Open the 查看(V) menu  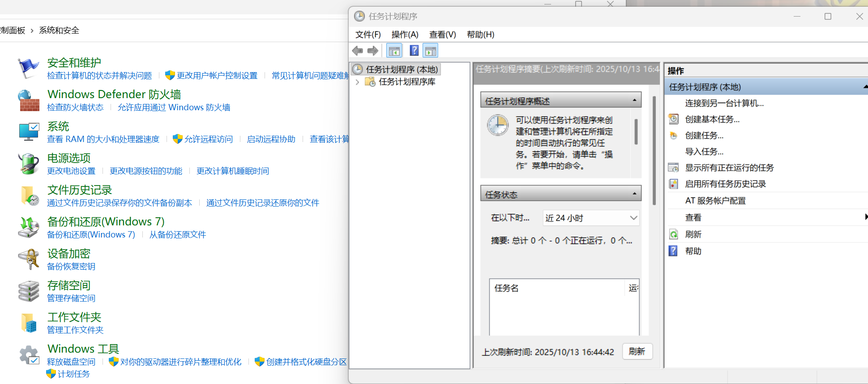[x=442, y=35]
